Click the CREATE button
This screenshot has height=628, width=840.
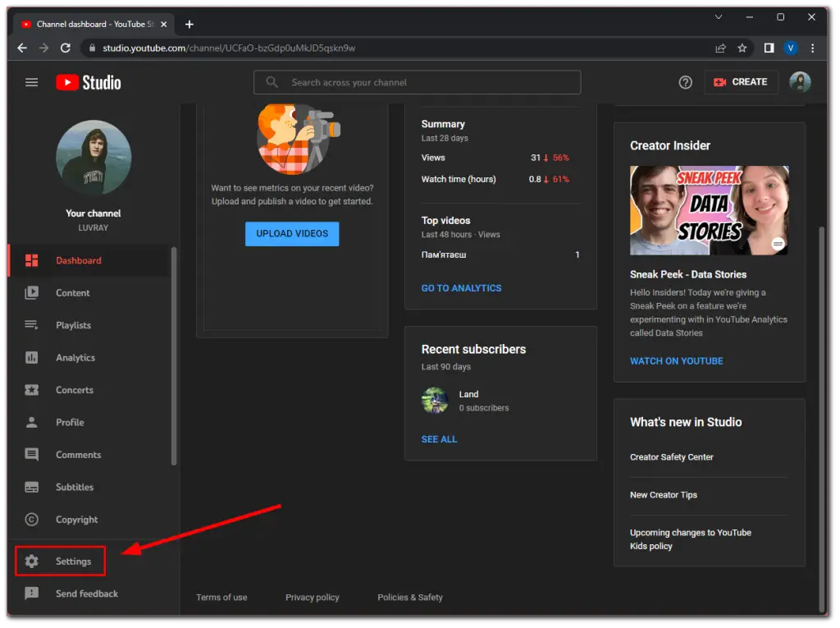pos(741,82)
